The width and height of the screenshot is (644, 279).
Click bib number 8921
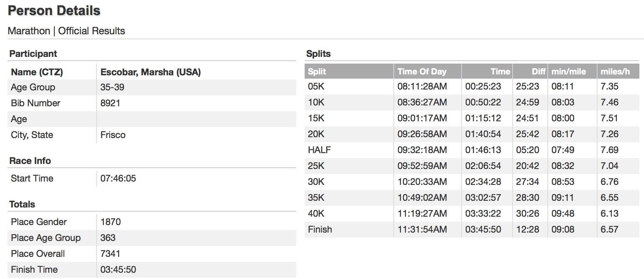click(x=110, y=103)
